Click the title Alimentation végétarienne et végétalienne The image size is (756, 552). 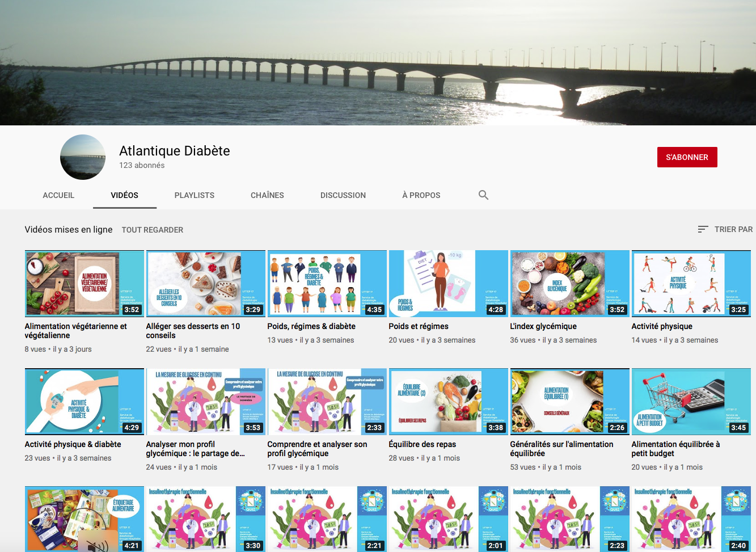[x=75, y=331]
